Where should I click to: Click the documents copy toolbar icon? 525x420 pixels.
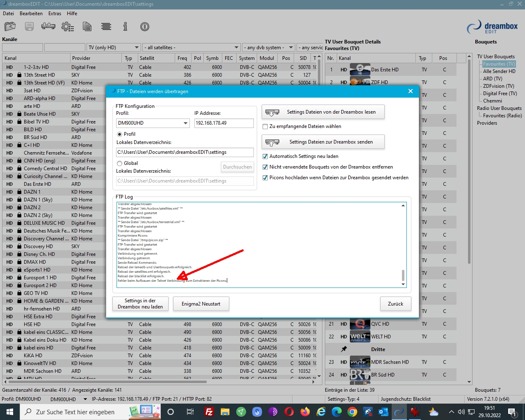(x=87, y=27)
